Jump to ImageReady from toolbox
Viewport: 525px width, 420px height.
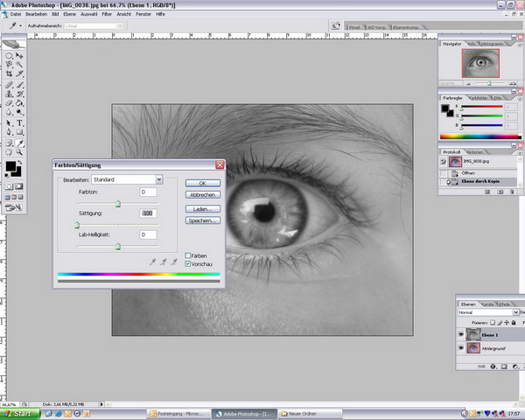tap(13, 208)
